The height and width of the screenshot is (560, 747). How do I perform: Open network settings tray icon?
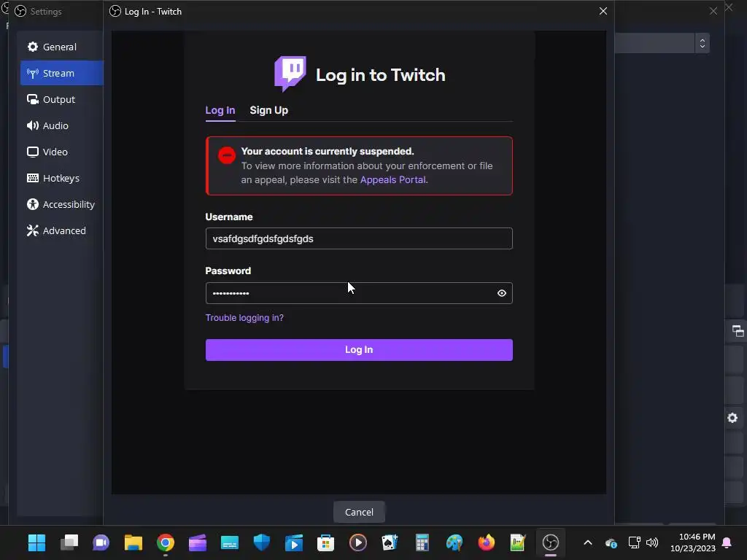(634, 542)
